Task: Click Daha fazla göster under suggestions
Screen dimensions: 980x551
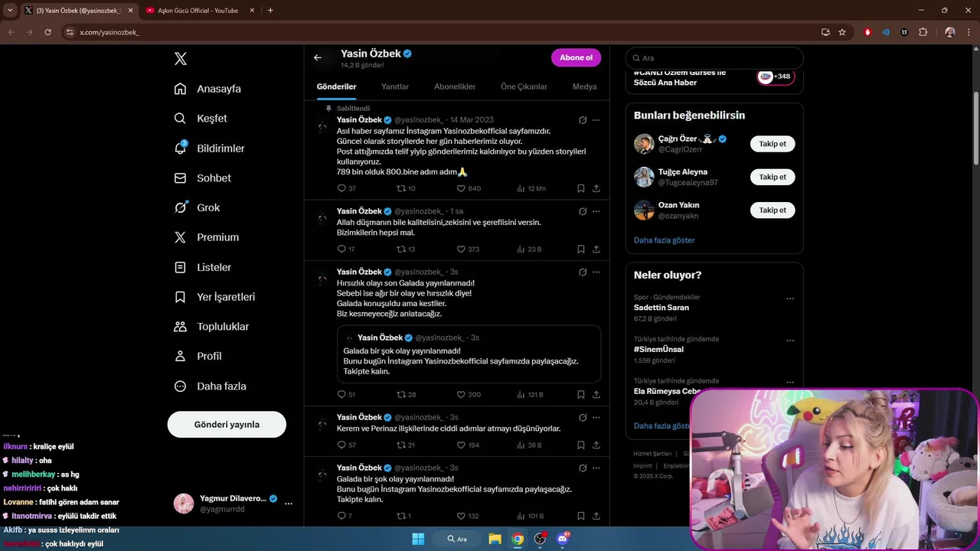Action: (665, 240)
